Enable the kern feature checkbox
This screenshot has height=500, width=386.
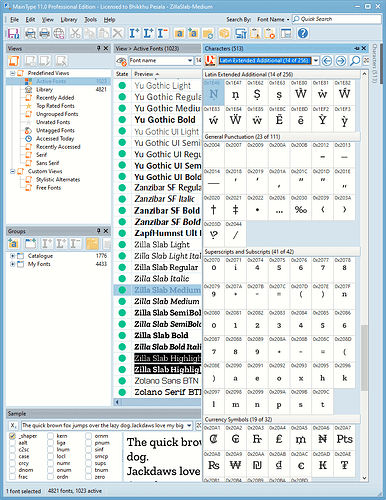coord(50,436)
